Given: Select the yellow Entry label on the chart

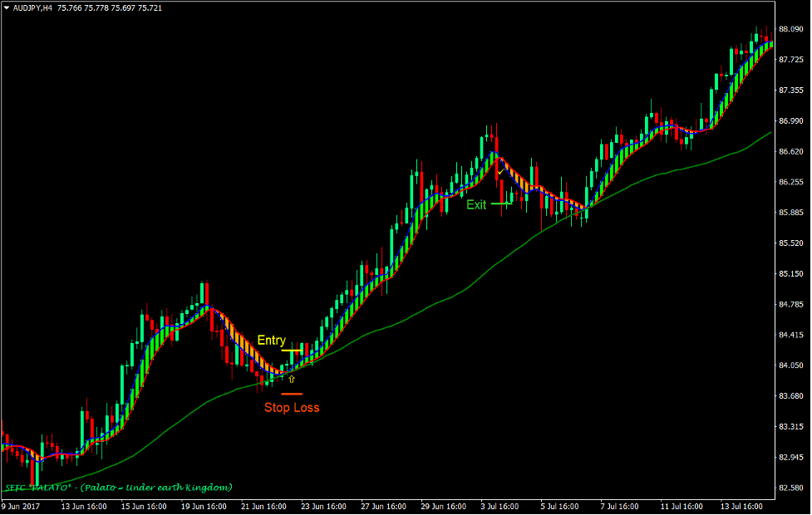Looking at the screenshot, I should 272,340.
